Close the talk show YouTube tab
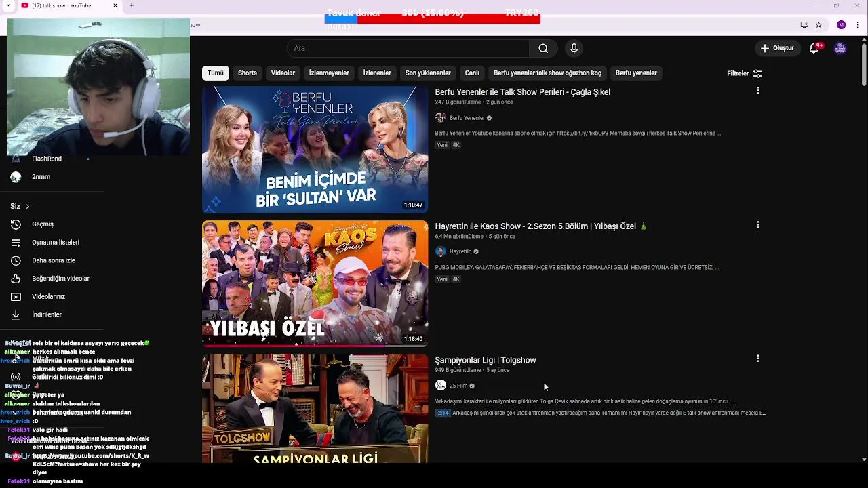 point(115,5)
